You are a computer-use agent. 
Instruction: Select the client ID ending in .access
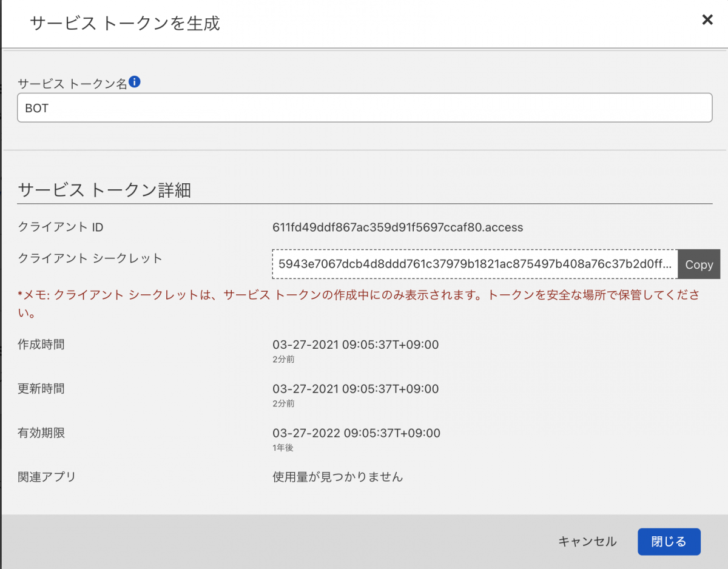[398, 227]
